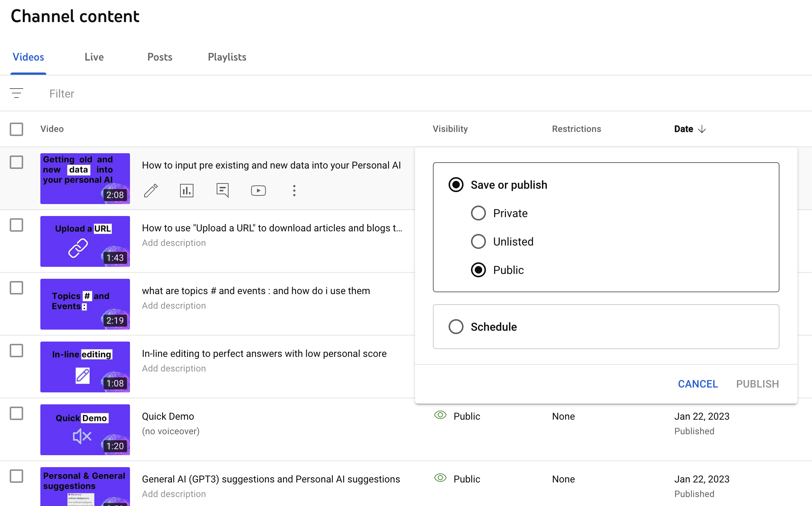Choose the Schedule option
Screen dimensions: 812x506
tap(456, 327)
